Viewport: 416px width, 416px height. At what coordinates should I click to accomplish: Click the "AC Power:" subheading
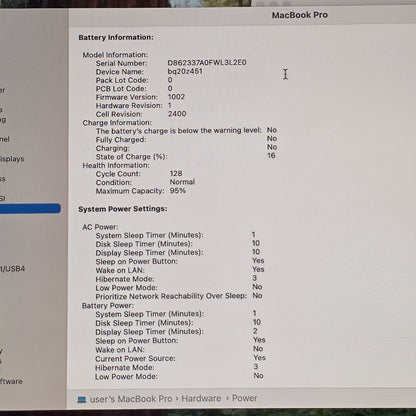point(100,227)
